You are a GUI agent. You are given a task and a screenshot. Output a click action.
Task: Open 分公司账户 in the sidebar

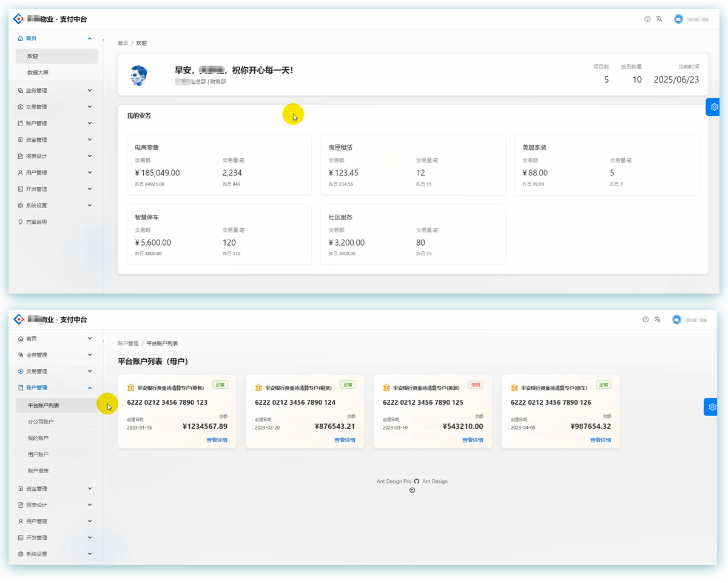pyautogui.click(x=56, y=422)
